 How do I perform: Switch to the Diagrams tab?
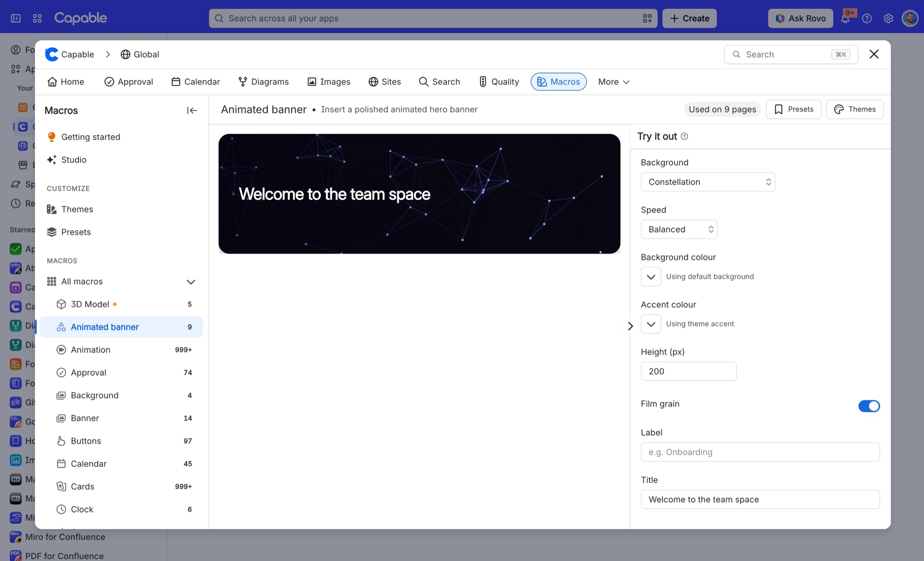click(263, 82)
